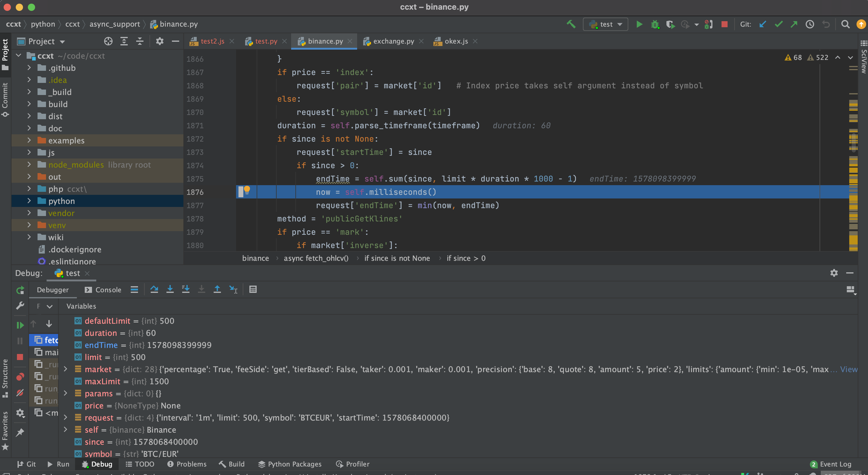Click Run to Cursor icon
The height and width of the screenshot is (475, 868).
(x=233, y=289)
